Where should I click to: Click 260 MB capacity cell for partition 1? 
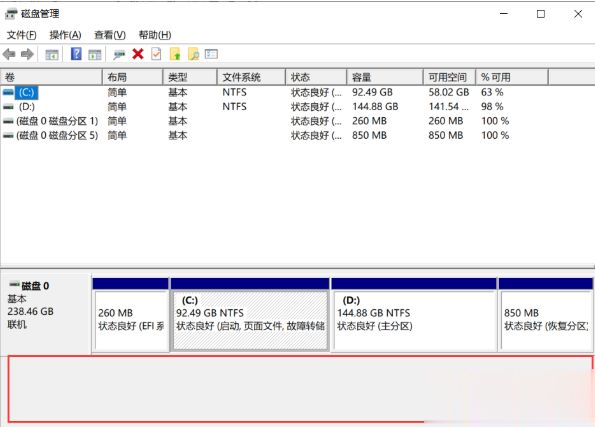click(x=369, y=121)
